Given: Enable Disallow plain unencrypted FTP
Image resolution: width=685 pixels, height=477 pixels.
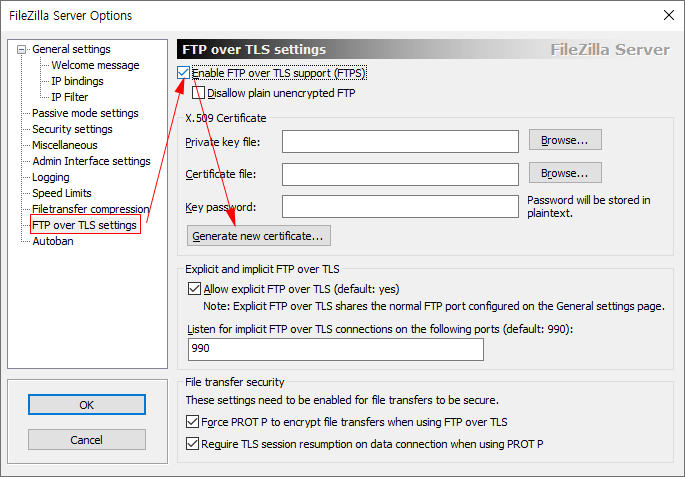Looking at the screenshot, I should 199,93.
